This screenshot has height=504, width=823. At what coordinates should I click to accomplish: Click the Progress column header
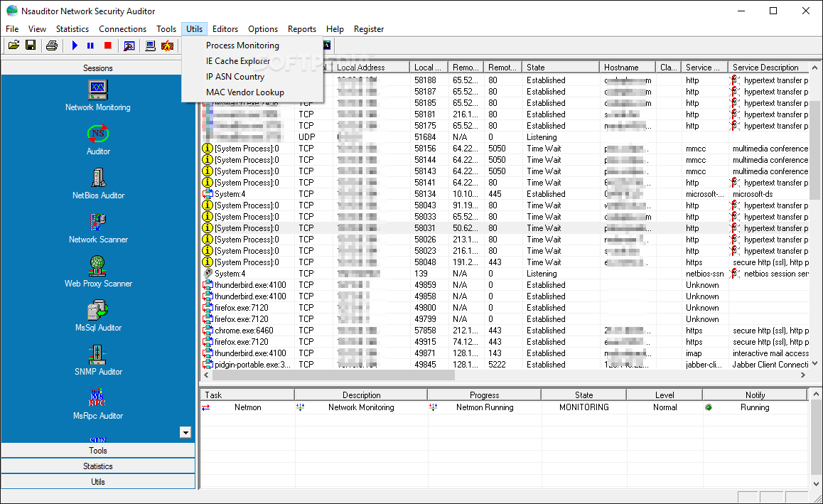click(484, 395)
